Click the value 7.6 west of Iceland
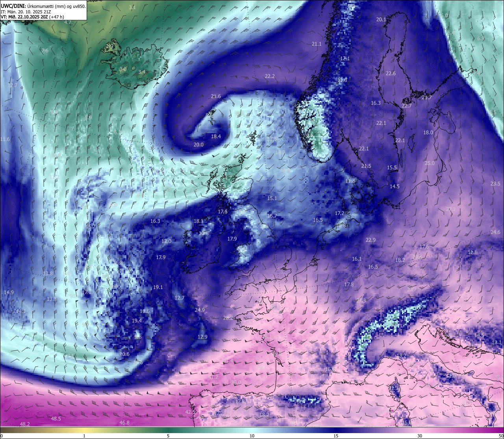The width and height of the screenshot is (504, 439). click(x=45, y=50)
